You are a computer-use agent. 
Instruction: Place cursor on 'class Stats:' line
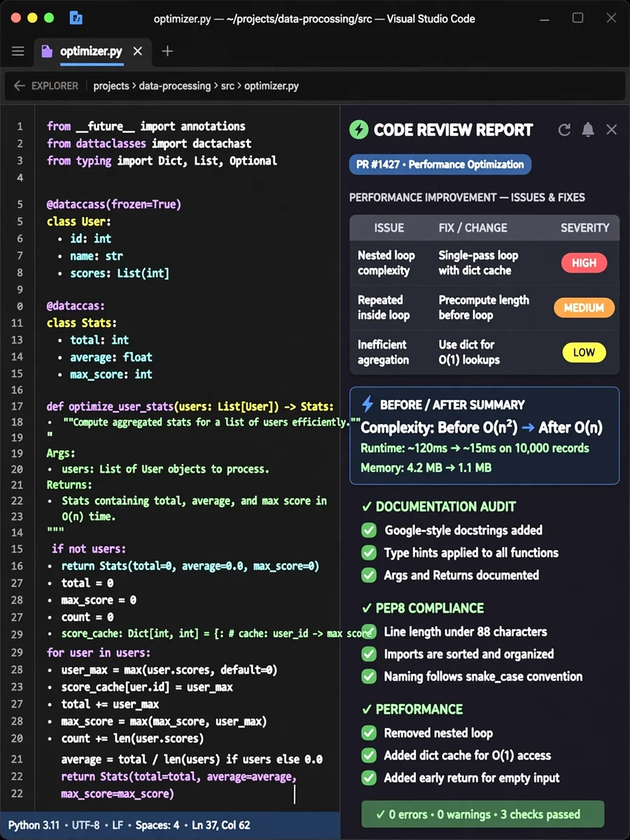82,323
